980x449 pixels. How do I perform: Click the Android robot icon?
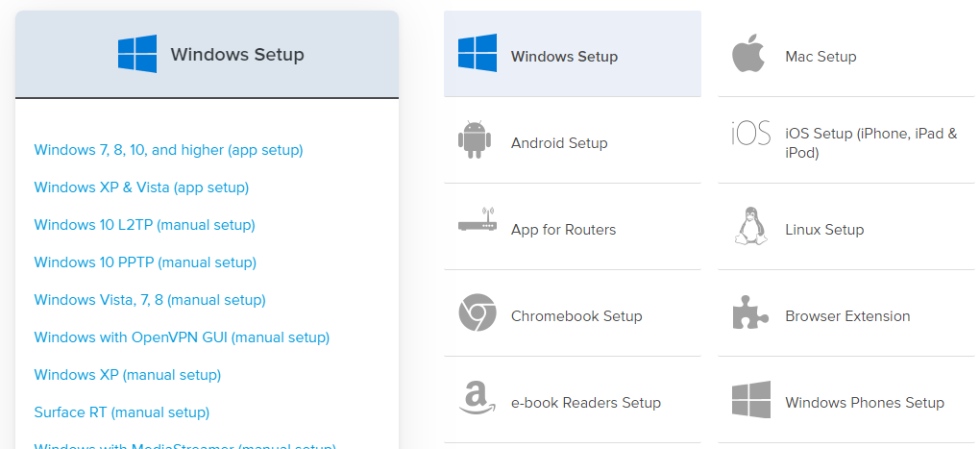tap(475, 140)
